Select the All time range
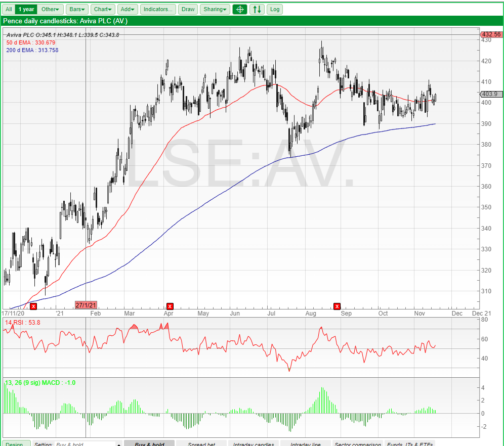Image resolution: width=504 pixels, height=446 pixels. [9, 9]
